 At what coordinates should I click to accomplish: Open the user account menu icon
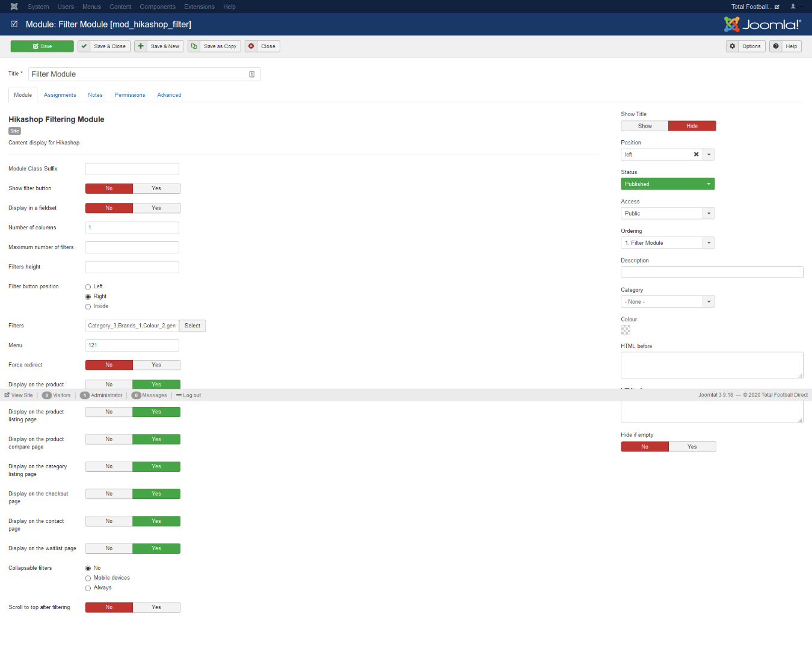793,7
